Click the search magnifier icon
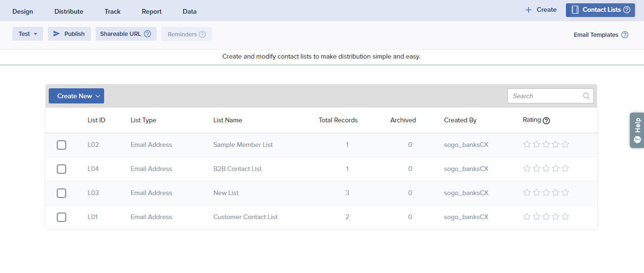 tap(586, 96)
